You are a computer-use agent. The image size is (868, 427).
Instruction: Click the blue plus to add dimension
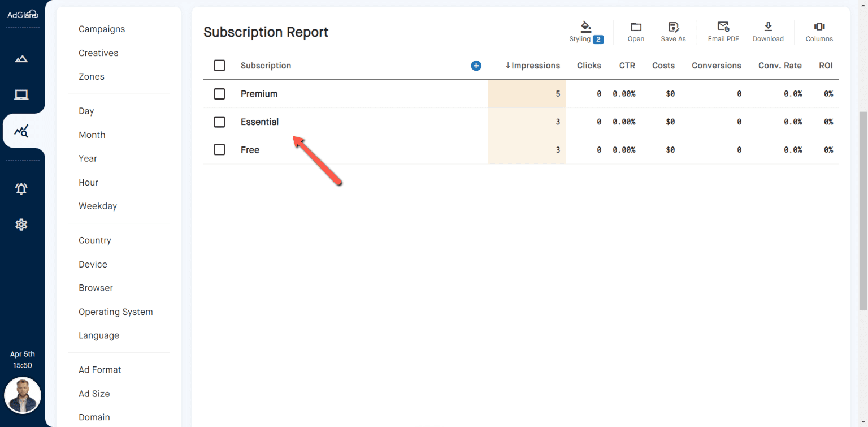pos(476,66)
